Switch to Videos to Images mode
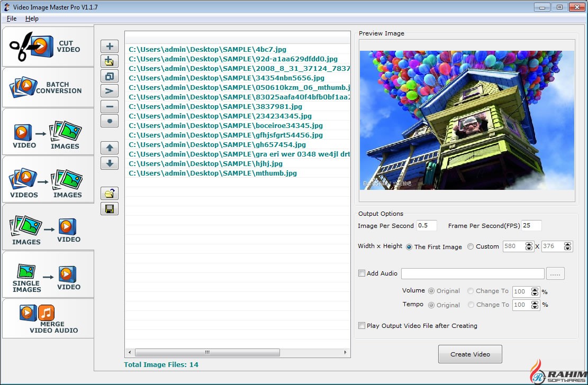 (48, 180)
